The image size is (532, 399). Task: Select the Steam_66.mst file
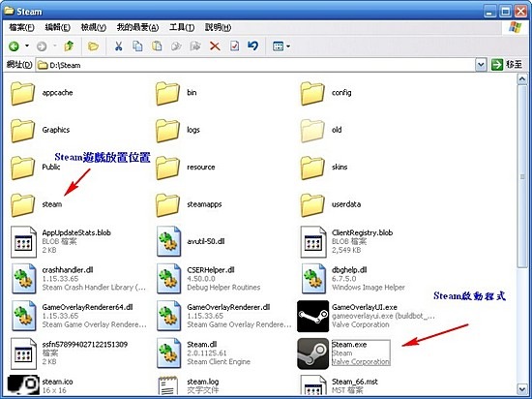pos(340,385)
